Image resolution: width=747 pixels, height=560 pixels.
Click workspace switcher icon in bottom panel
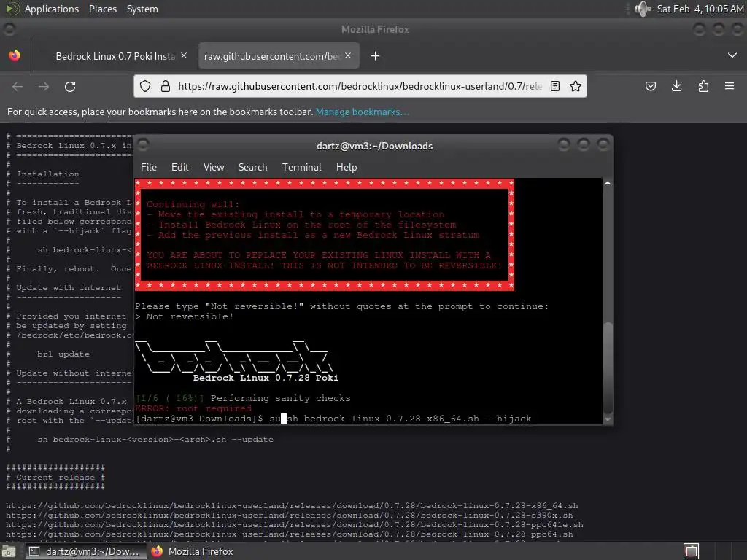coord(692,551)
